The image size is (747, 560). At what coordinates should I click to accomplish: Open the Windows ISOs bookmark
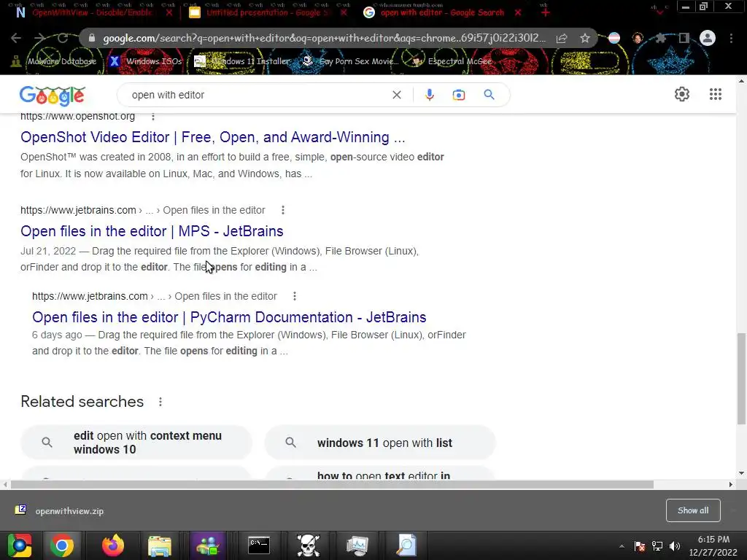coord(146,61)
